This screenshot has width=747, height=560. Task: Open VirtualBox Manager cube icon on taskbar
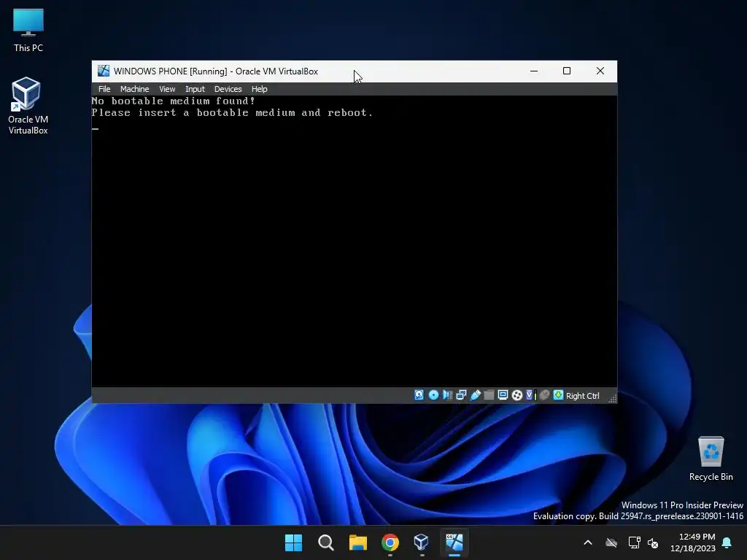[x=422, y=542]
